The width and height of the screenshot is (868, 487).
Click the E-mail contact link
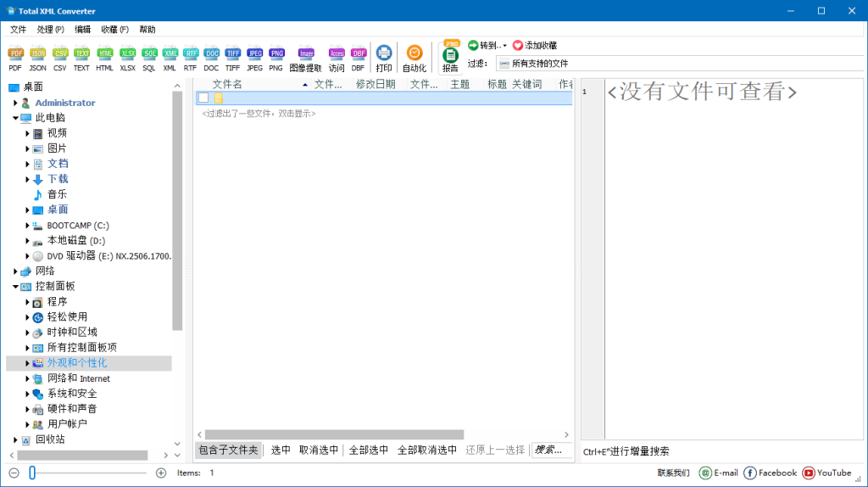[719, 473]
